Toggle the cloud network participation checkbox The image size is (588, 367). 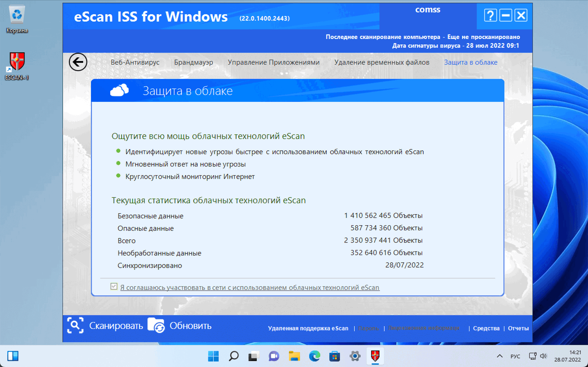pos(114,287)
